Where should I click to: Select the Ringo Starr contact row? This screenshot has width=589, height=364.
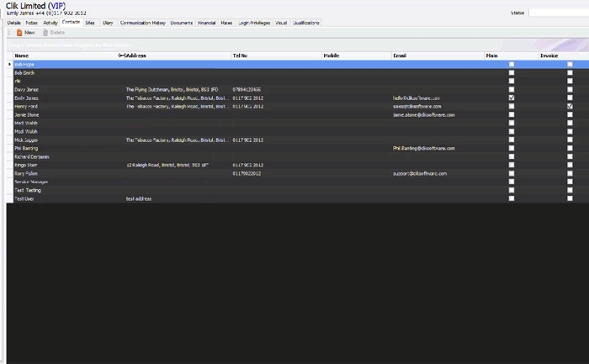tap(298, 165)
